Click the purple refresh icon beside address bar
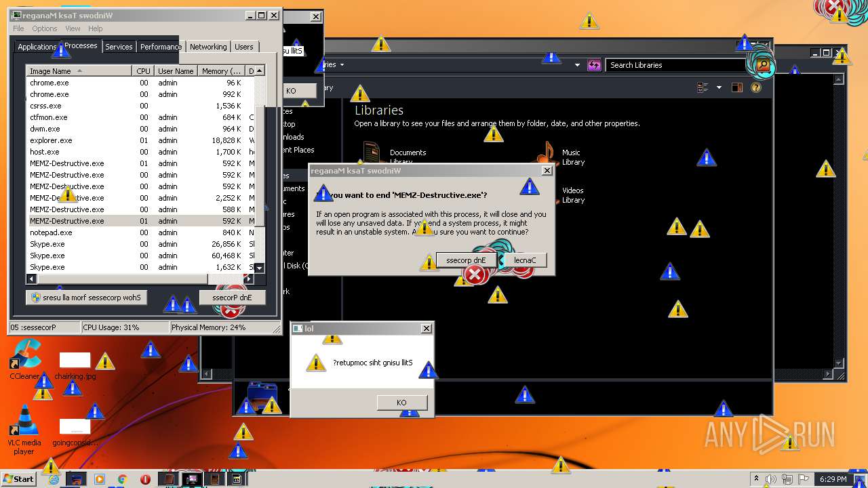This screenshot has width=868, height=488. point(594,65)
